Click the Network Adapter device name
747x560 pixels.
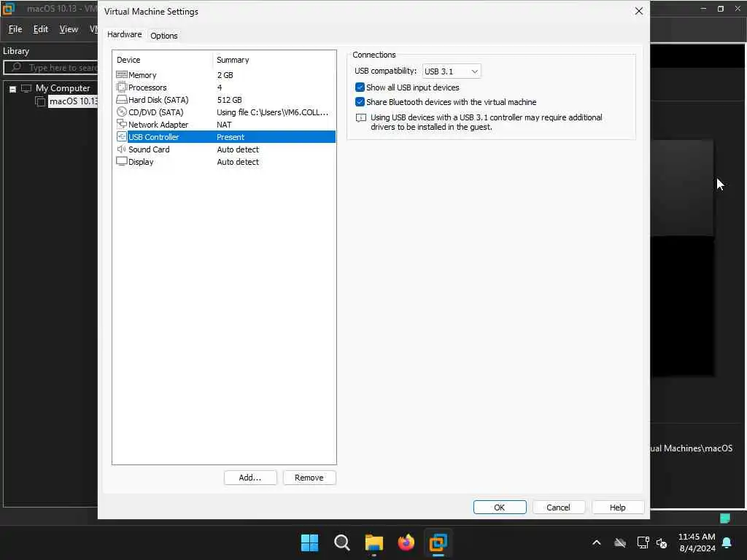point(158,125)
